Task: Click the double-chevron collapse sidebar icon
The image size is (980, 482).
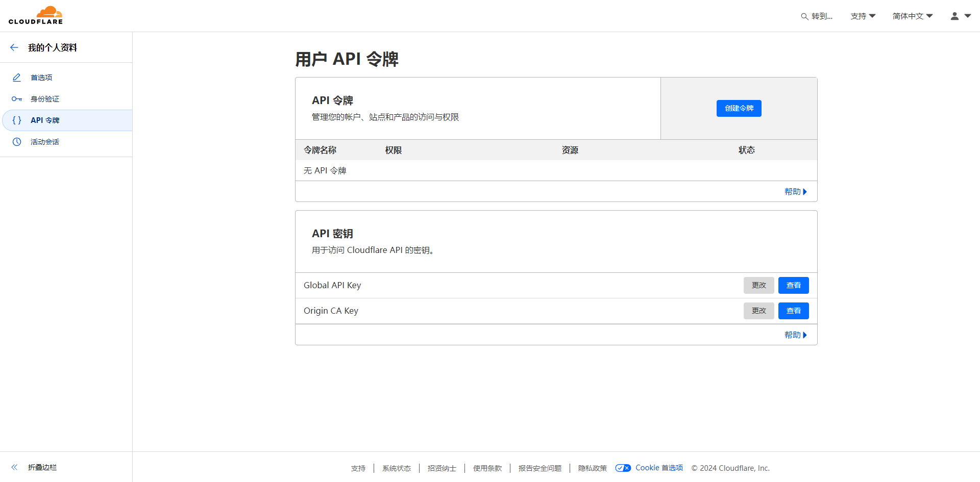Action: point(14,467)
